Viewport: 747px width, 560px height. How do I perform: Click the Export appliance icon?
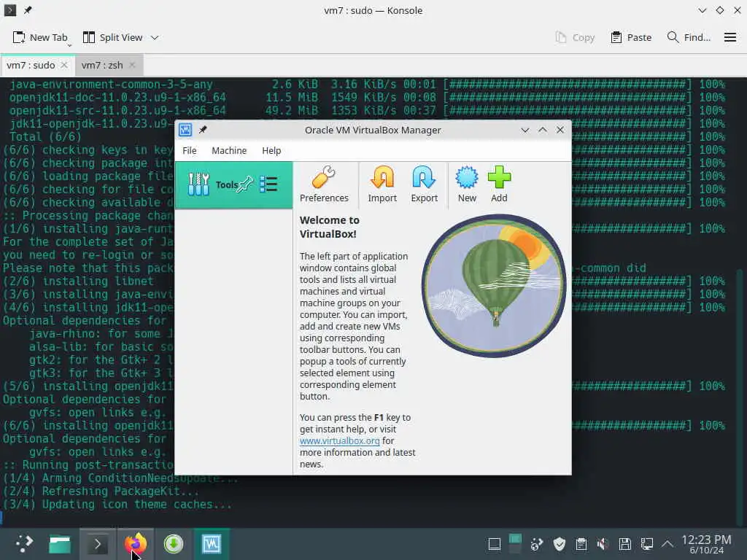pyautogui.click(x=424, y=184)
